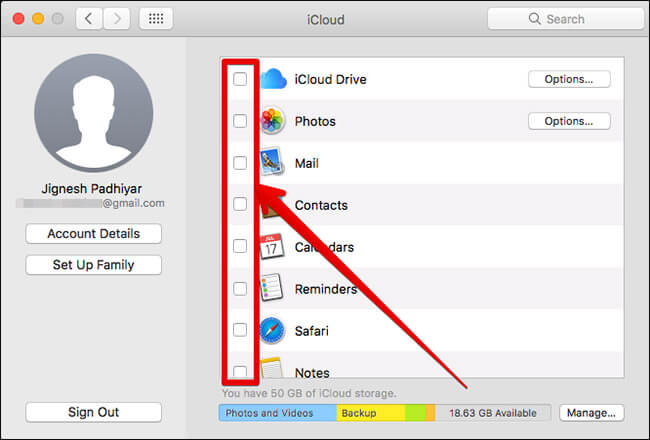
Task: Click the Safari compass icon
Action: [x=272, y=331]
